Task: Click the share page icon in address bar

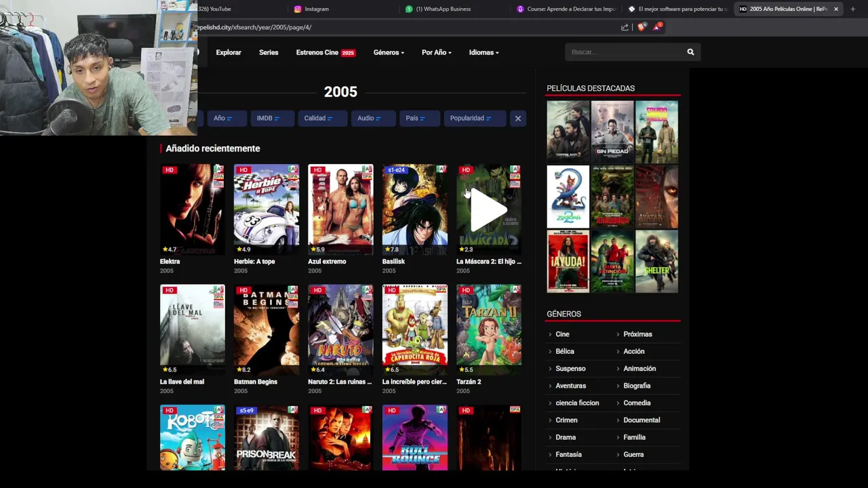Action: pyautogui.click(x=625, y=27)
